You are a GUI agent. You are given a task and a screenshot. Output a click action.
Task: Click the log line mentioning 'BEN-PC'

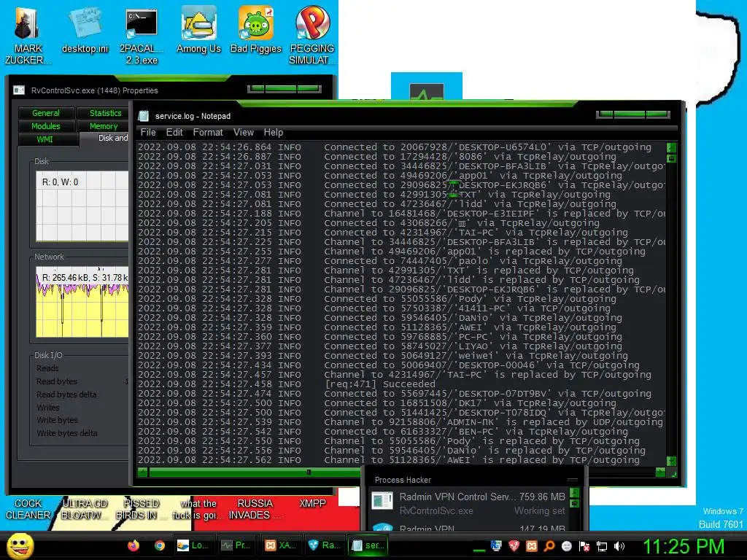382,432
